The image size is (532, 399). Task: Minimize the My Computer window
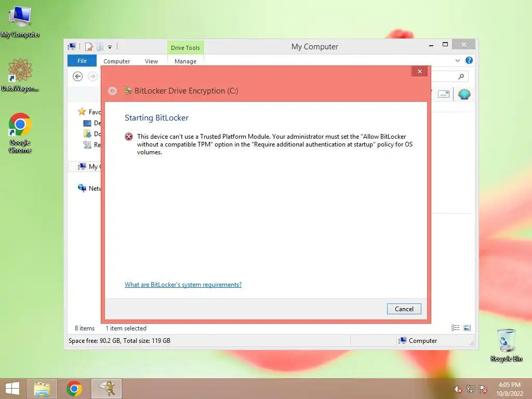point(431,45)
